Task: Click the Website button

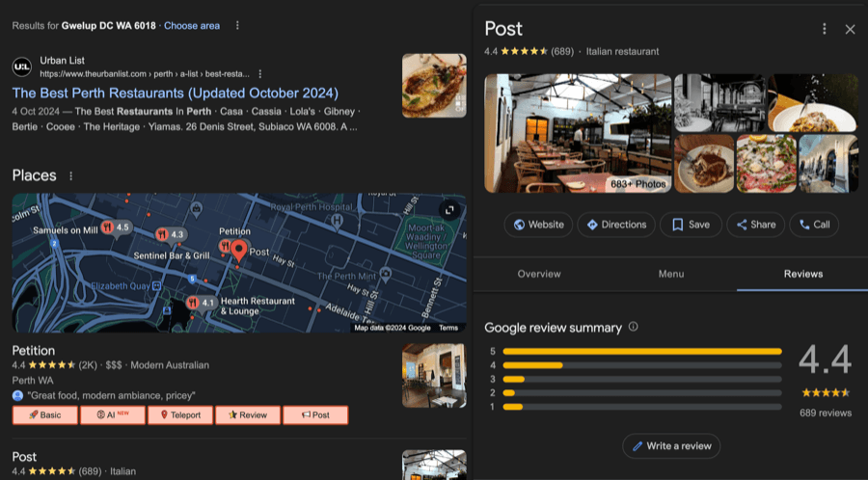Action: pyautogui.click(x=538, y=225)
